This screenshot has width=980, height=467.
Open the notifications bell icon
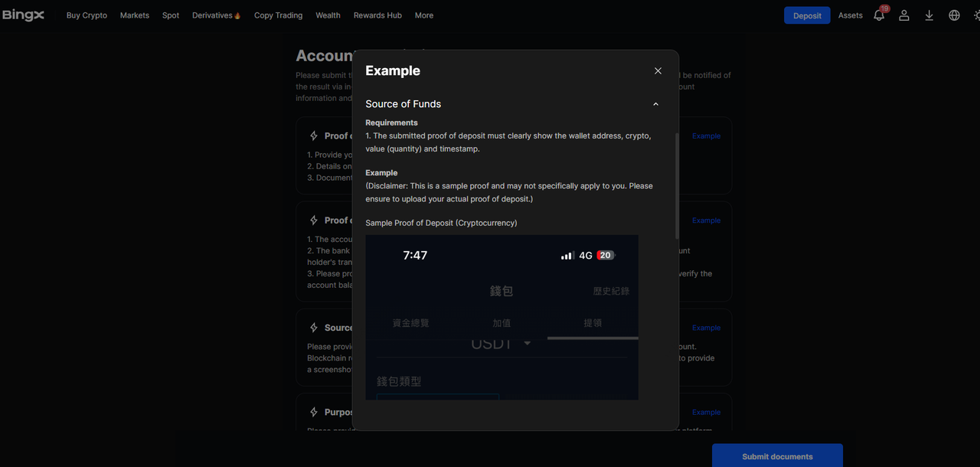(879, 15)
